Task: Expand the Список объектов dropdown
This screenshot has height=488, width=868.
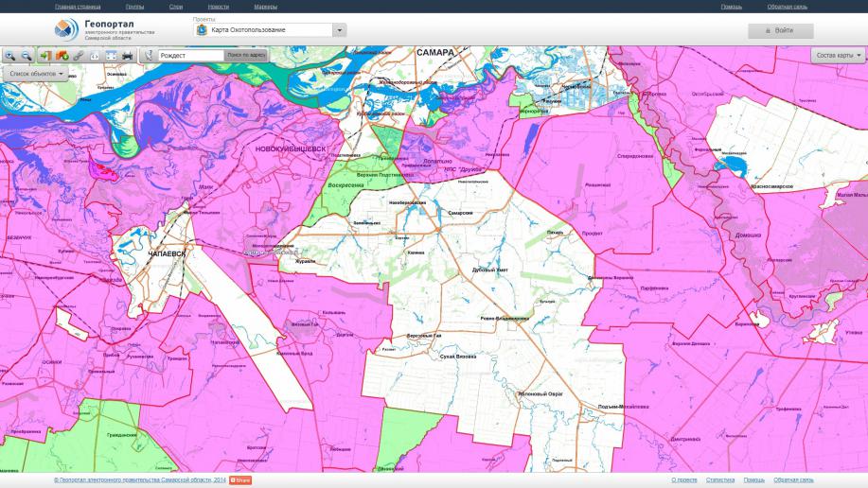Action: tap(37, 73)
